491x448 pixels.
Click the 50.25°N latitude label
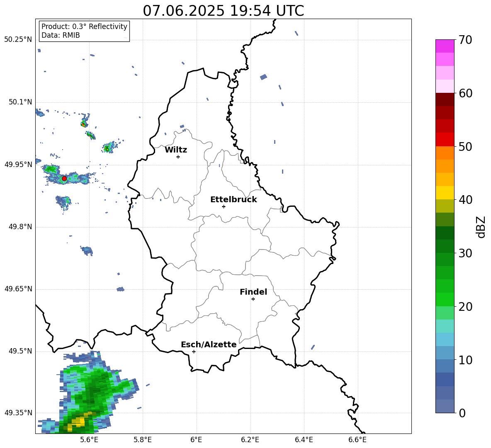coord(18,40)
